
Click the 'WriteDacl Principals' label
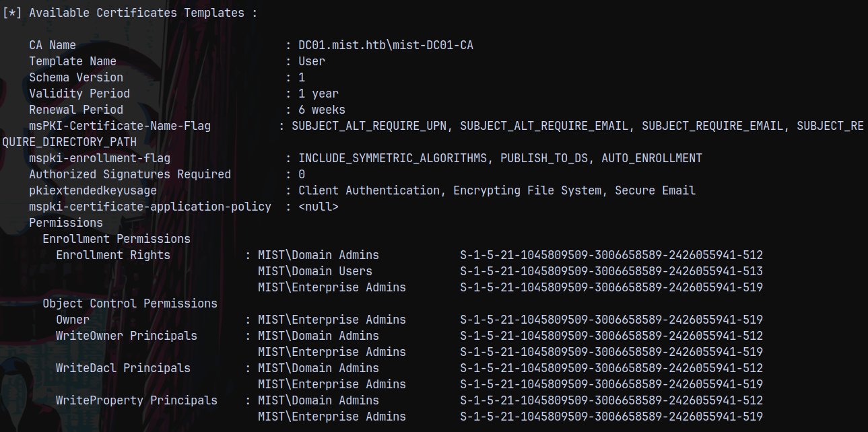click(123, 368)
